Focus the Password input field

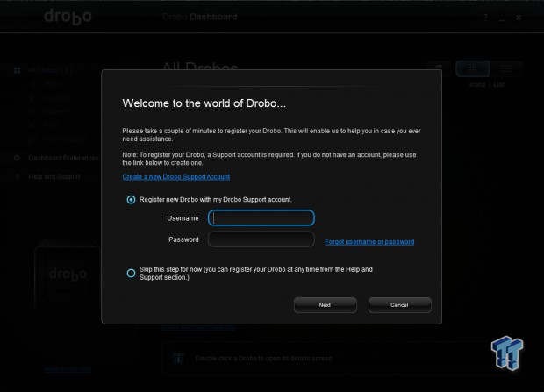click(x=261, y=239)
